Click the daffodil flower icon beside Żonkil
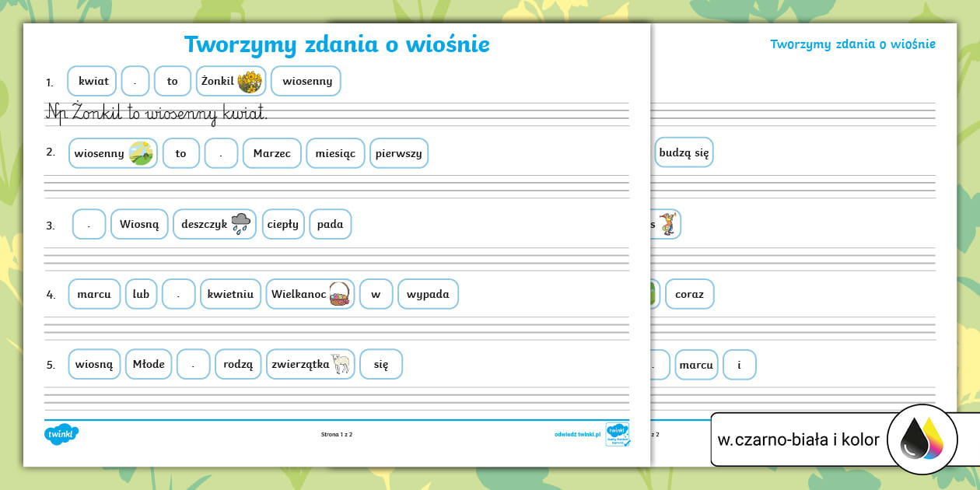 click(250, 82)
